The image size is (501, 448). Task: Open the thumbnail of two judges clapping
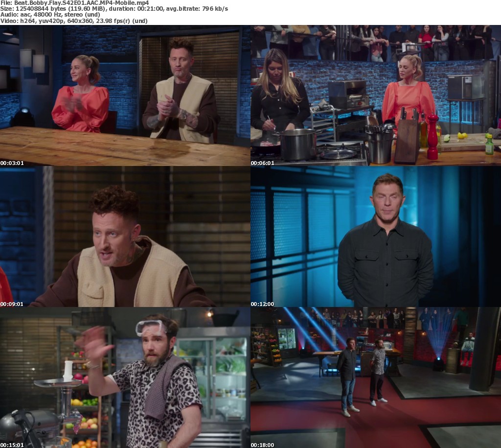[125, 95]
